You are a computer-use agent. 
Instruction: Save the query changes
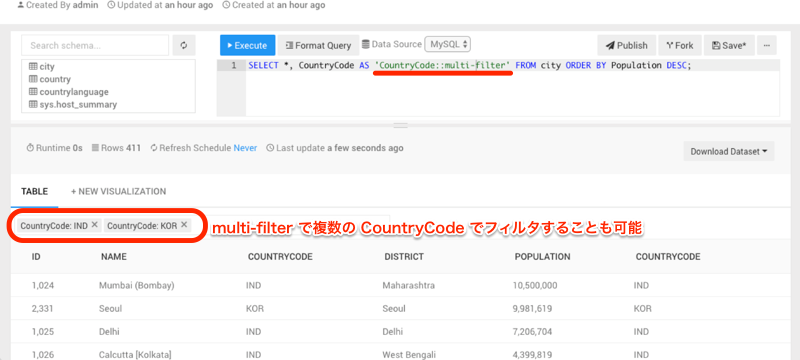(x=729, y=45)
